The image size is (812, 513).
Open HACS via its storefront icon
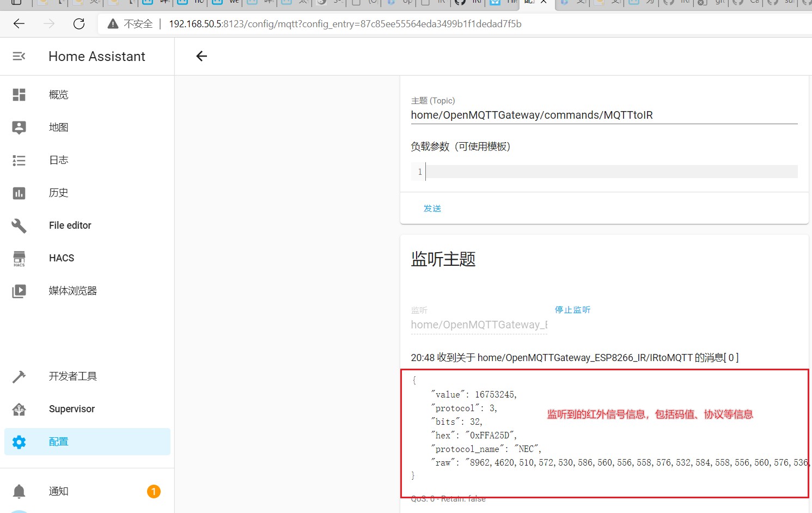coord(19,259)
